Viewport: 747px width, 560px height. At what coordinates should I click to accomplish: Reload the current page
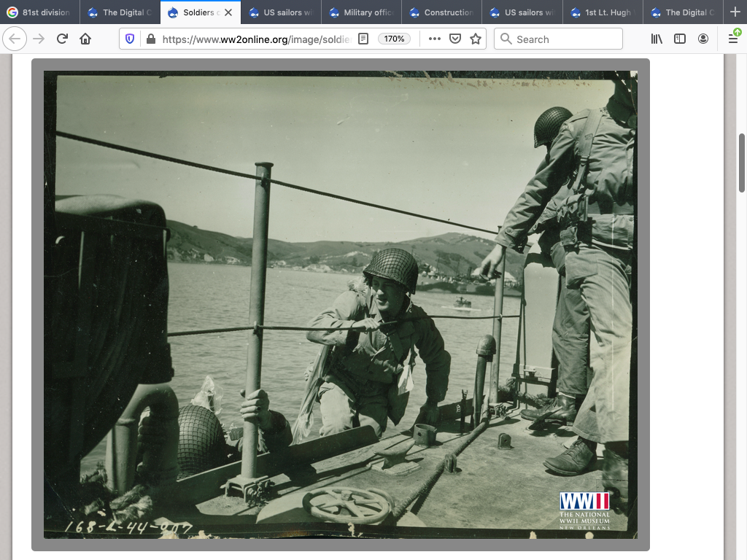(x=62, y=39)
